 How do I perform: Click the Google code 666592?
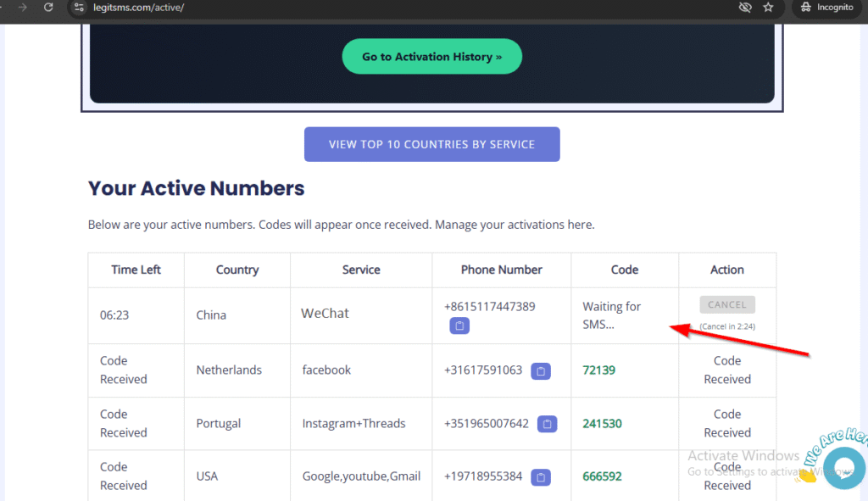pyautogui.click(x=602, y=476)
